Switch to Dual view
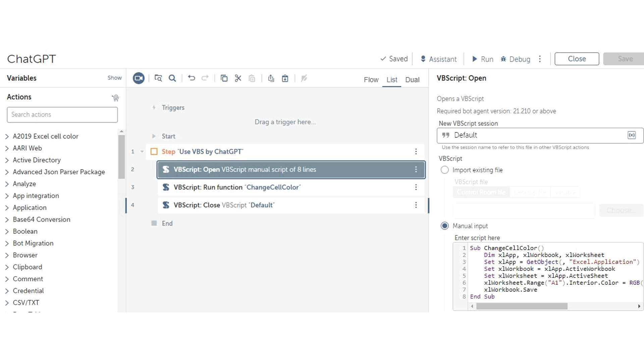 [412, 80]
